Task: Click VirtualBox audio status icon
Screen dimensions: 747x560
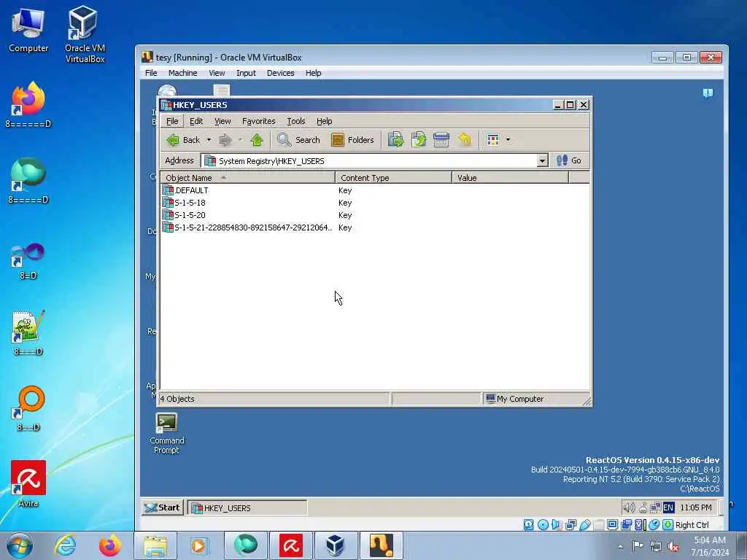Action: (557, 525)
